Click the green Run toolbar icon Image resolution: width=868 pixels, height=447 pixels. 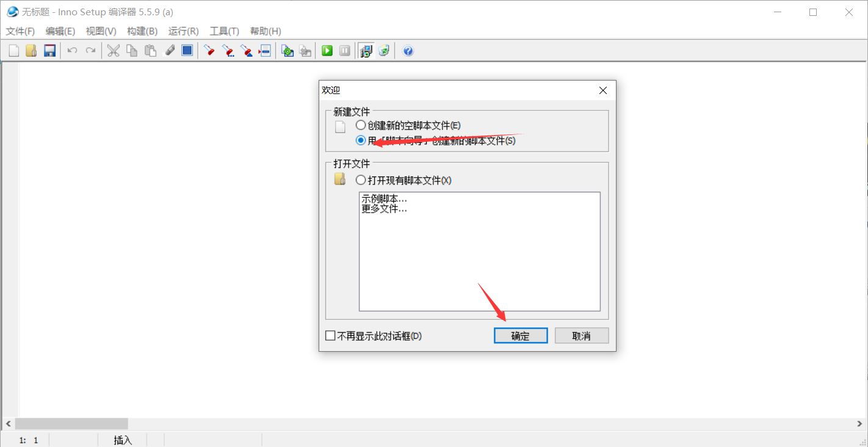[327, 51]
